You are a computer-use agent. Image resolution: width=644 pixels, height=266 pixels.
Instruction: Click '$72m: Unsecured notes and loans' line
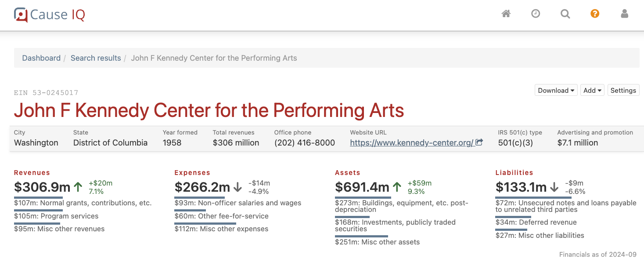[x=566, y=206]
